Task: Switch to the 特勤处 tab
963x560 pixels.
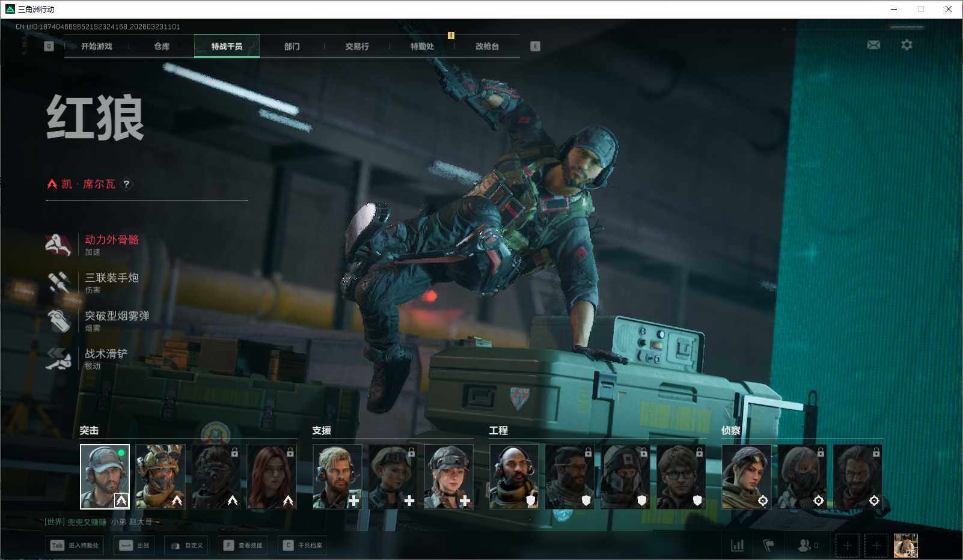Action: pos(422,46)
